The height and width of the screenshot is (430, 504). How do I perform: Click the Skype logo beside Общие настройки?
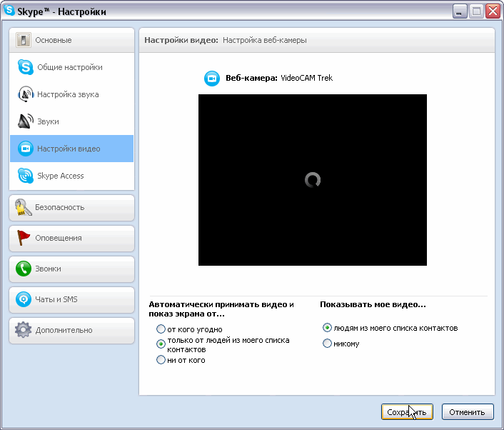tap(26, 67)
